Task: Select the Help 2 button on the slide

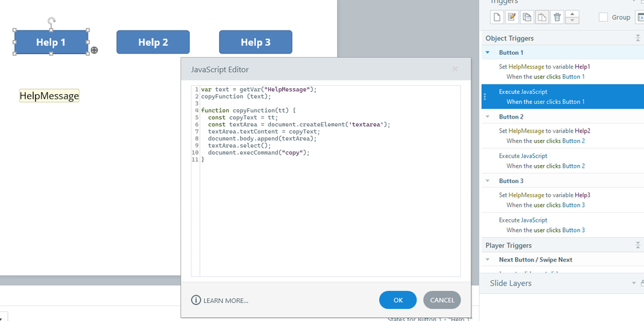Action: click(x=153, y=42)
